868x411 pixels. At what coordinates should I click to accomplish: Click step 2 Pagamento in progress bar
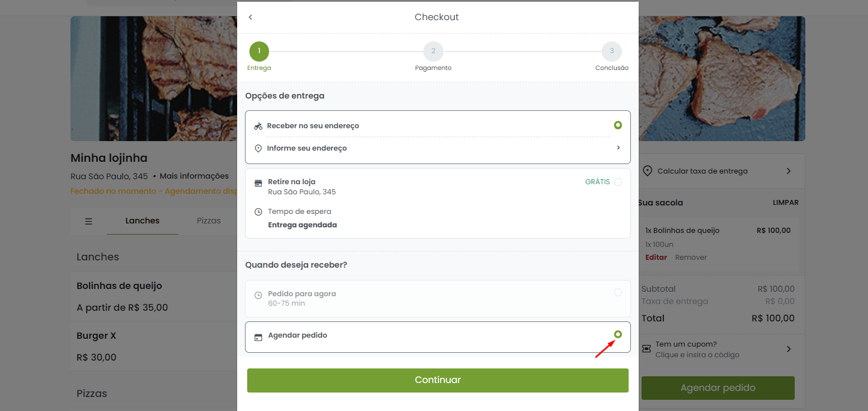pos(433,52)
